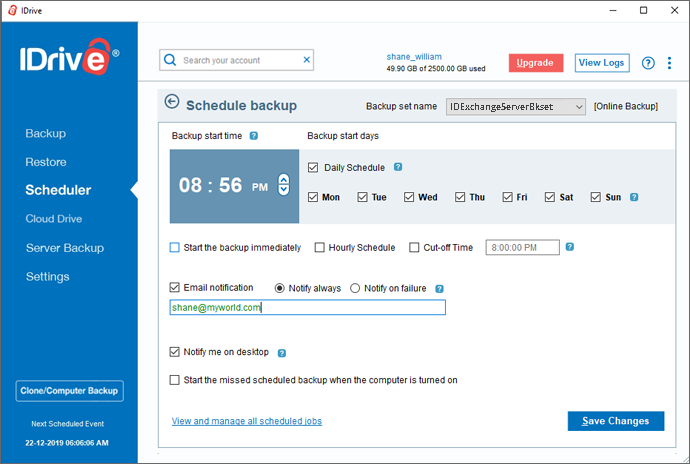This screenshot has height=464, width=690.
Task: Select the Notify on failure radio button
Action: [355, 288]
